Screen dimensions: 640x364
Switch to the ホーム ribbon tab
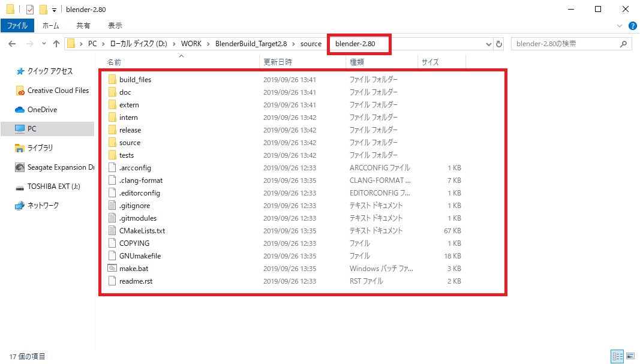pos(50,26)
